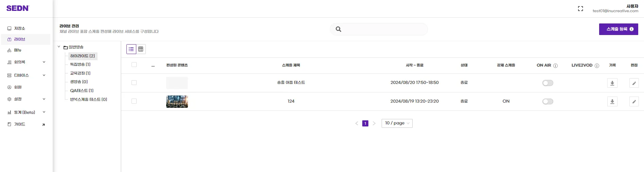Viewport: 644px width, 172px height.
Task: Expand the 통계 [Beta] chevron
Action: (44, 113)
